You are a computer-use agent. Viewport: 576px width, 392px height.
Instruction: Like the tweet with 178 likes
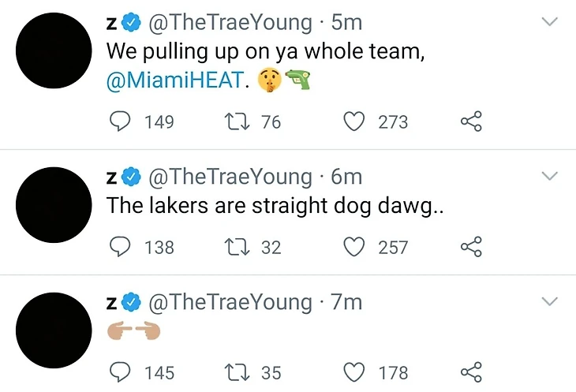coord(356,371)
